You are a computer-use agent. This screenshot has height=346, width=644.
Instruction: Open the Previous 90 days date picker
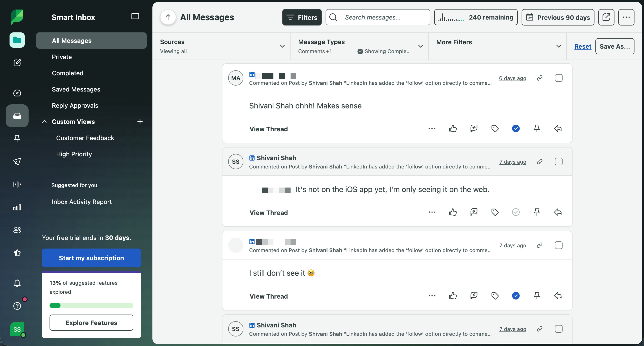558,17
